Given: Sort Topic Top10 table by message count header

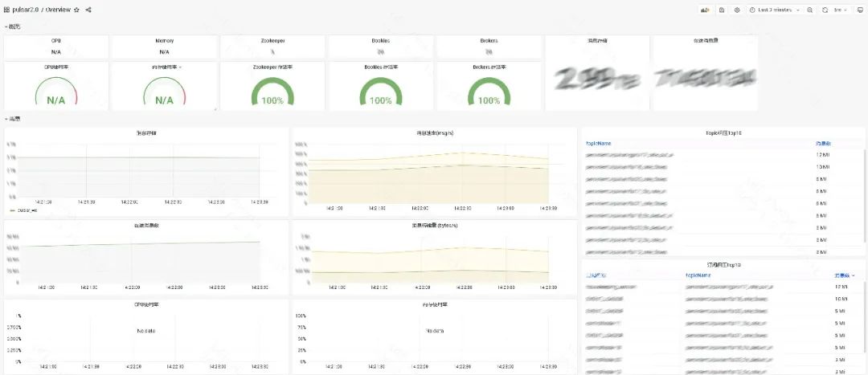Looking at the screenshot, I should (823, 143).
